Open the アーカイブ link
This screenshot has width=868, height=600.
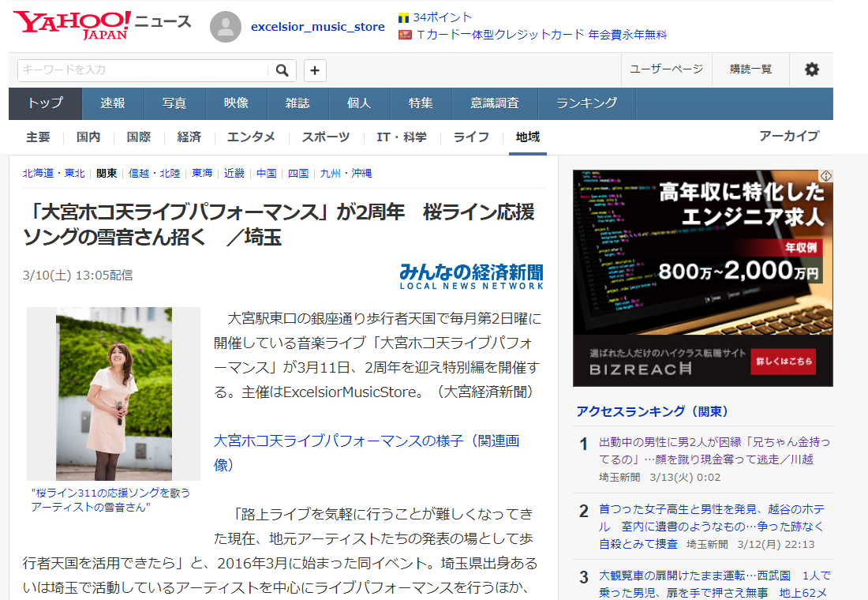[789, 137]
